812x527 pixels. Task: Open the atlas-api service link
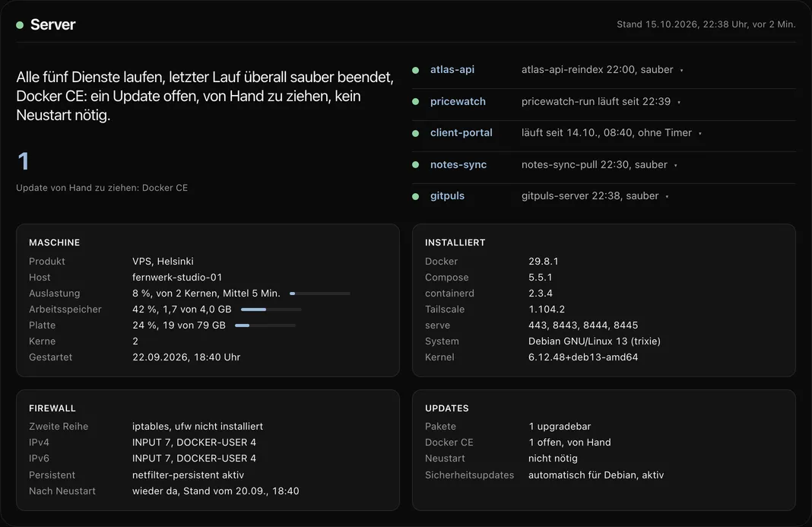pos(452,69)
